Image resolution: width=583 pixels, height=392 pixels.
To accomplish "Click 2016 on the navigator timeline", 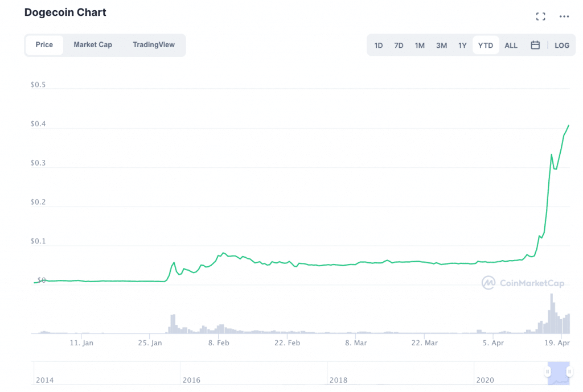I will (x=192, y=380).
